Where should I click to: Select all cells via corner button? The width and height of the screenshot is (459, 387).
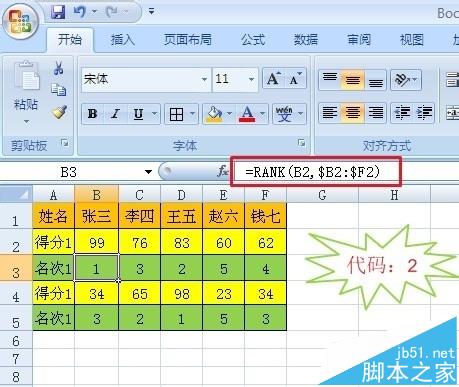click(16, 193)
